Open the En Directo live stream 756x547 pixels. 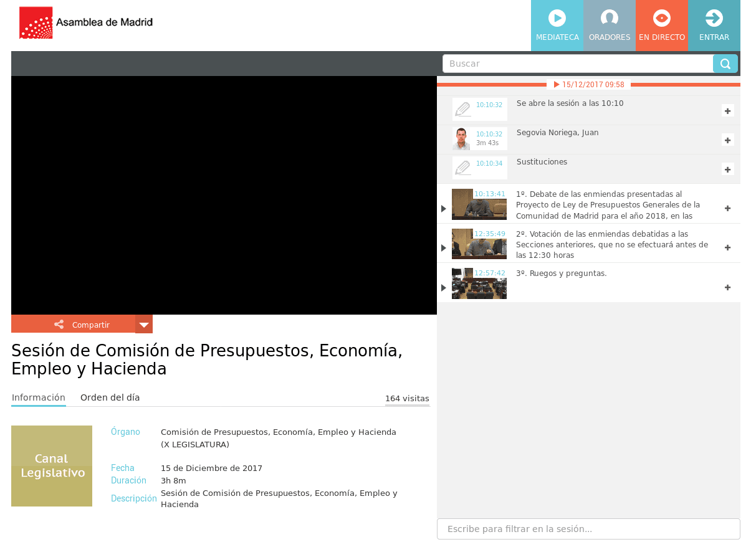point(661,26)
